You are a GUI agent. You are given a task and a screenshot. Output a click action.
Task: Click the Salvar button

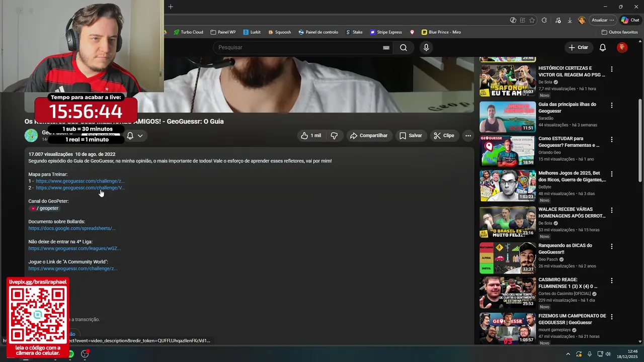click(411, 136)
